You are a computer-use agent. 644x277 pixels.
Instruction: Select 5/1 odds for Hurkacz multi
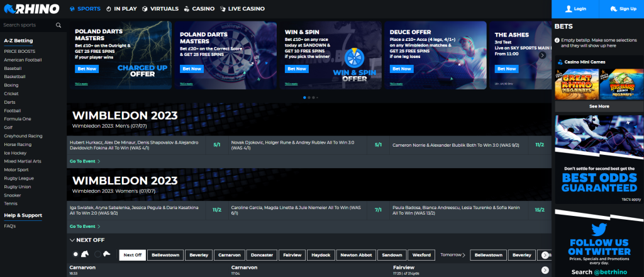click(x=217, y=145)
